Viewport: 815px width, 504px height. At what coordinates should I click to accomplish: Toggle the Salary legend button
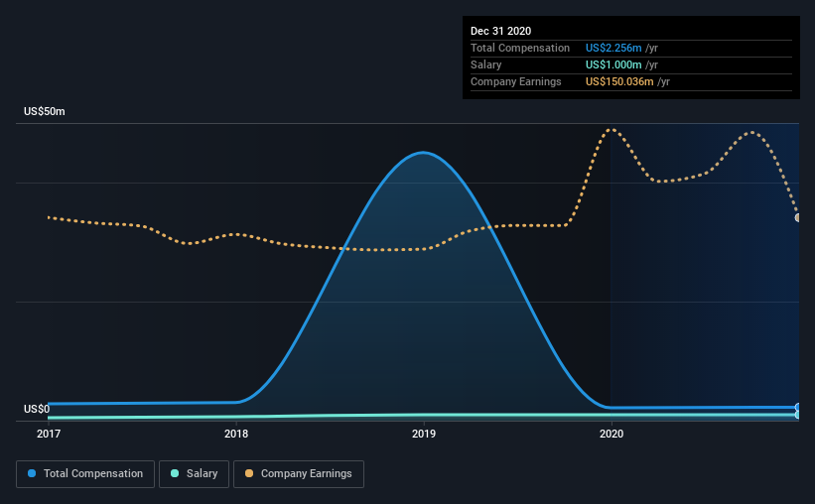(194, 474)
